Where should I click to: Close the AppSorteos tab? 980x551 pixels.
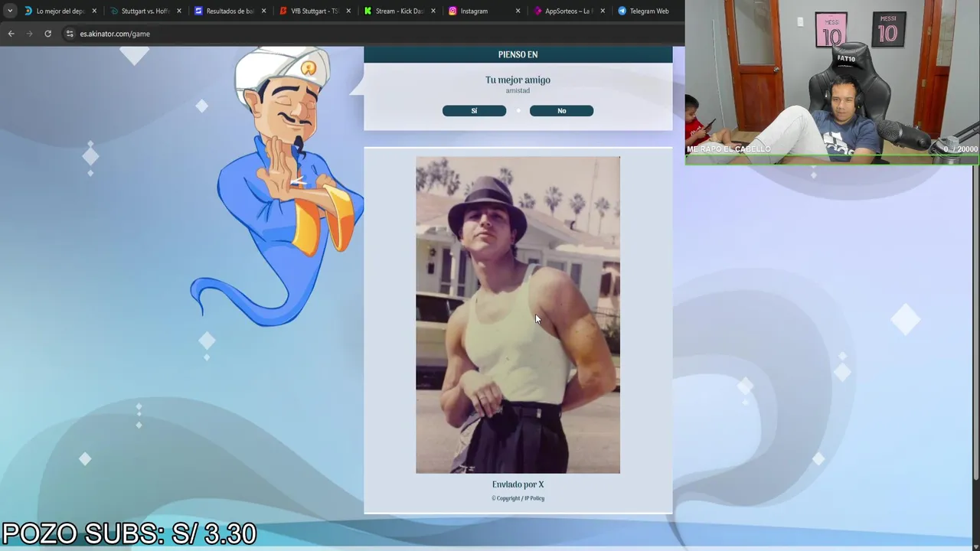(x=603, y=11)
